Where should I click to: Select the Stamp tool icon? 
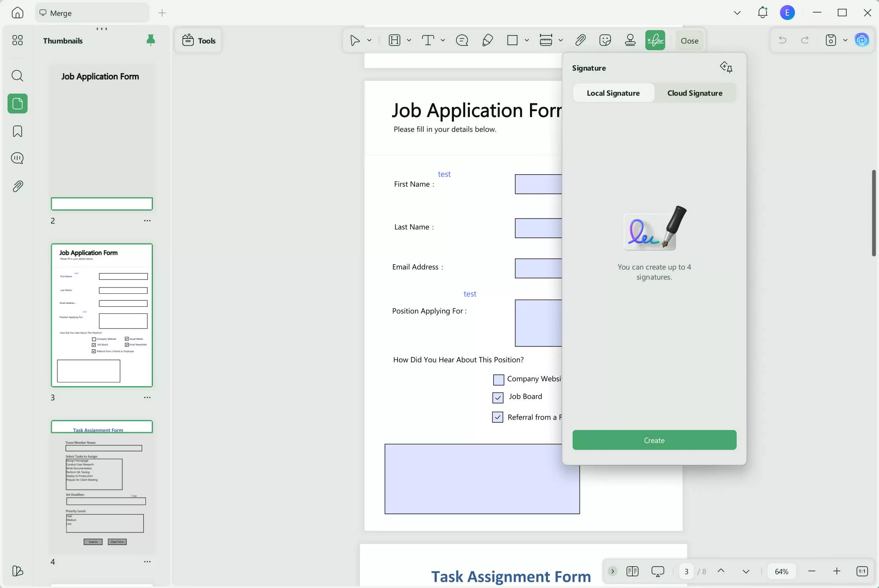coord(630,41)
